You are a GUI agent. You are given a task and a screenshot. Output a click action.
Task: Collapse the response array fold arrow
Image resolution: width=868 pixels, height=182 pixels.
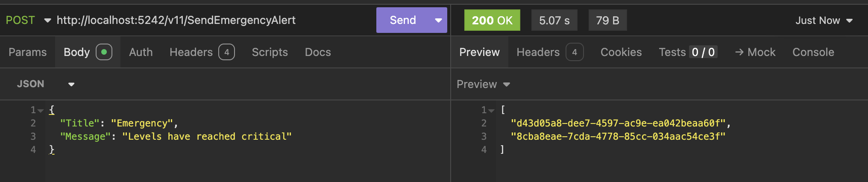click(x=492, y=111)
